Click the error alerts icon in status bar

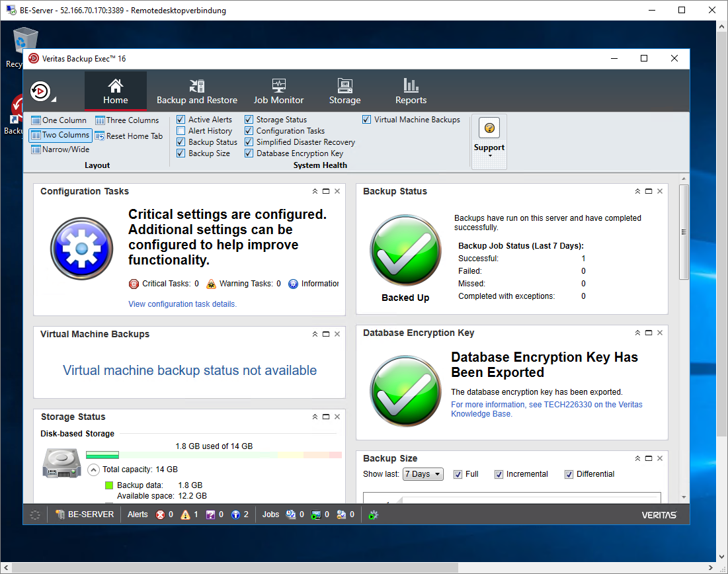160,514
